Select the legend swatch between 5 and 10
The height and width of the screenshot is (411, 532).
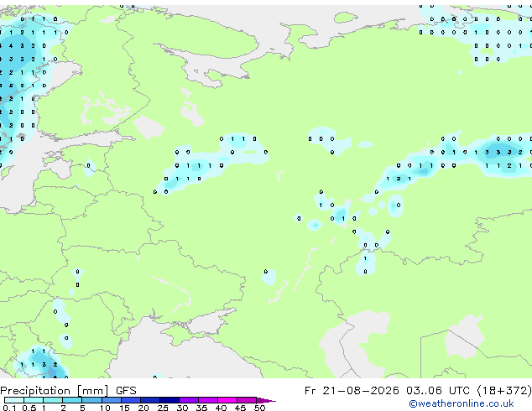pos(91,400)
